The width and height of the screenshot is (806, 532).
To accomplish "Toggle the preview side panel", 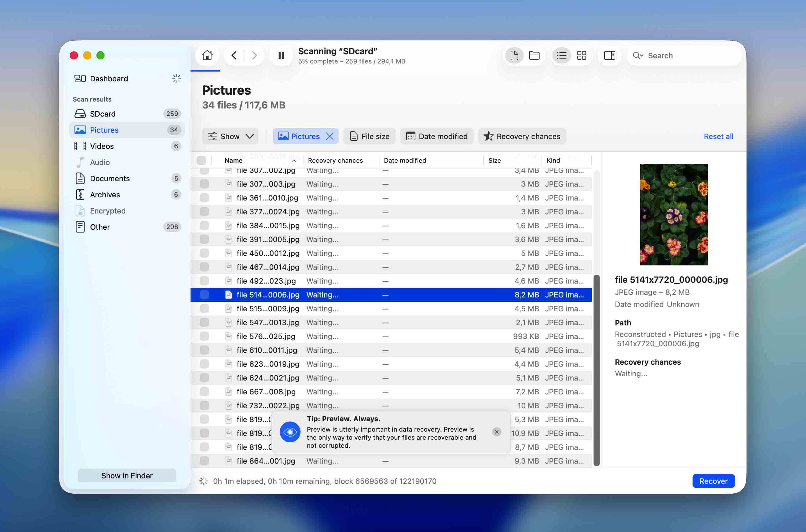I will (x=609, y=55).
